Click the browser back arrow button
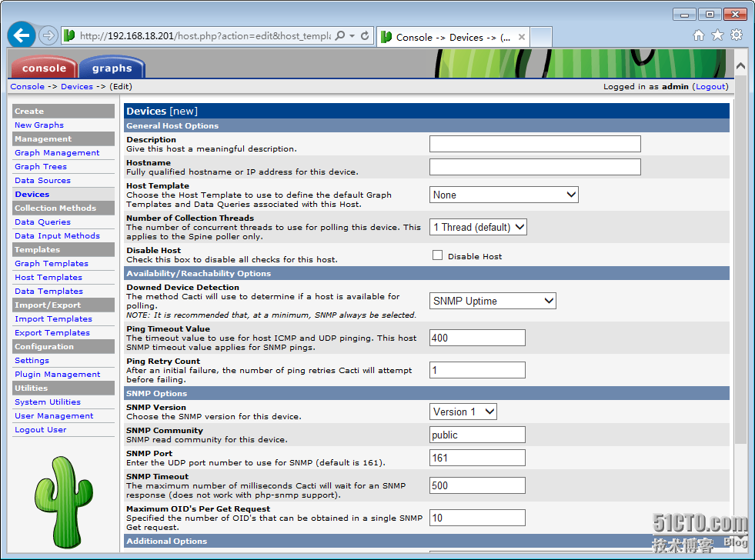Viewport: 755px width, 560px height. [x=22, y=35]
